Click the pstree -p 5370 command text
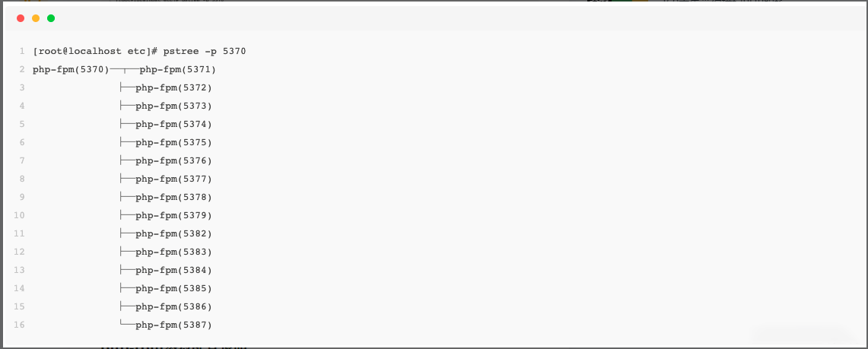Screen dimensions: 868x349 (x=205, y=52)
